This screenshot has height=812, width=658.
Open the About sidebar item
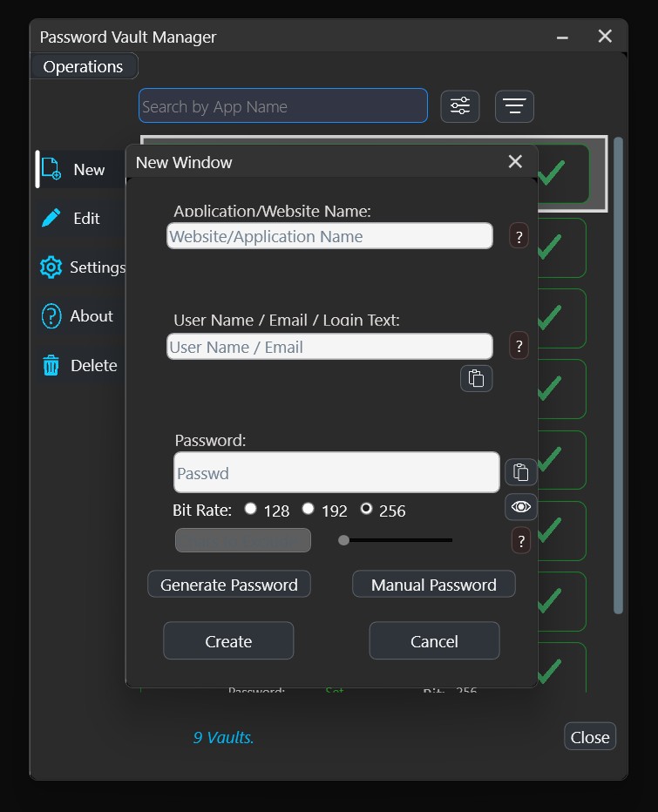click(80, 316)
